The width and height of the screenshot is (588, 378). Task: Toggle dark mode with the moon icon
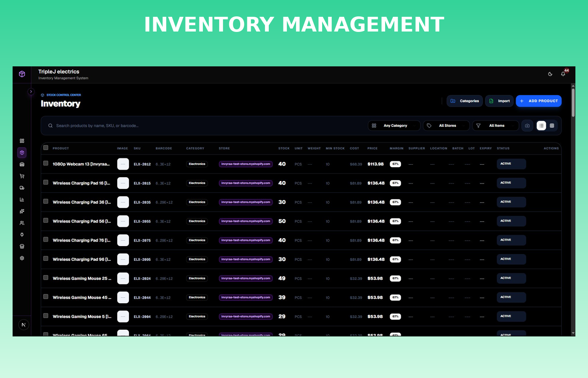click(550, 74)
